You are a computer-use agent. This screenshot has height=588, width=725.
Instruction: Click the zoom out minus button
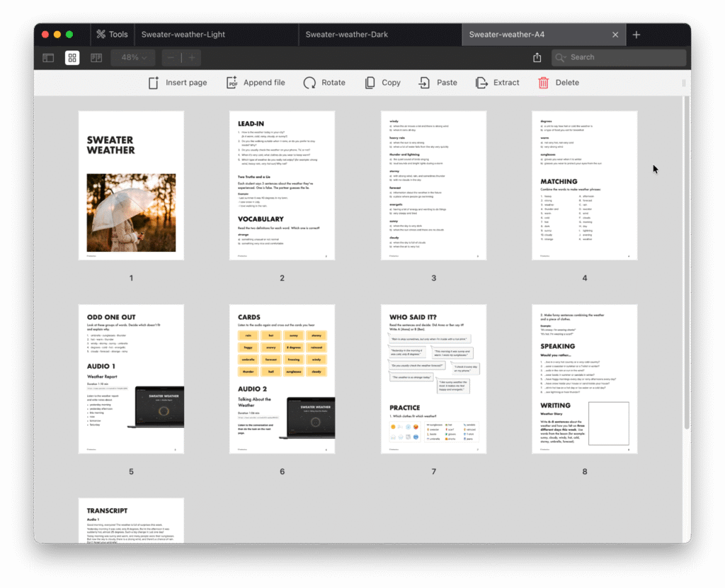[x=171, y=57]
